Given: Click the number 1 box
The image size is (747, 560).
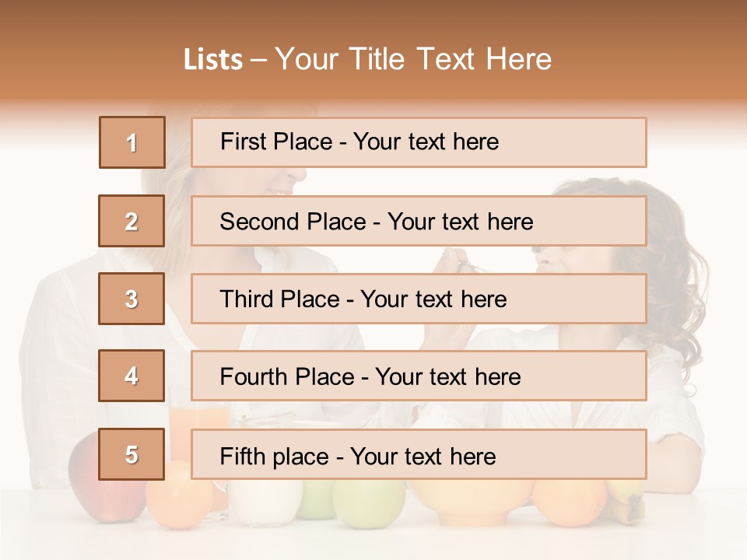Looking at the screenshot, I should [132, 142].
